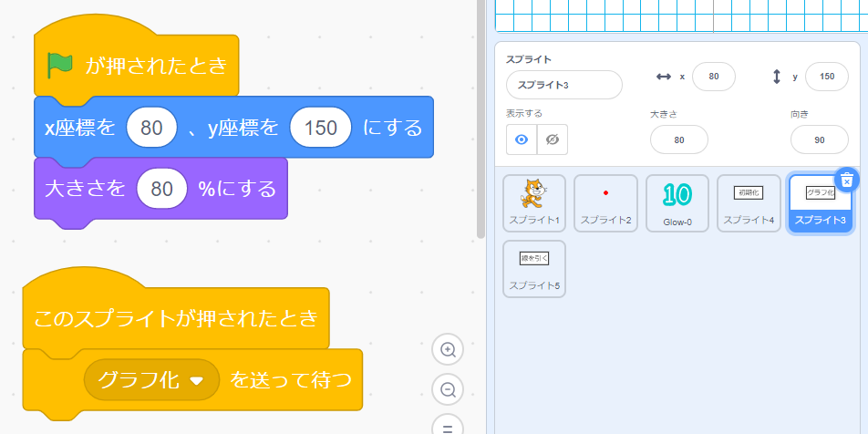Edit size value 80 in looks block
This screenshot has height=434, width=868.
coord(162,189)
